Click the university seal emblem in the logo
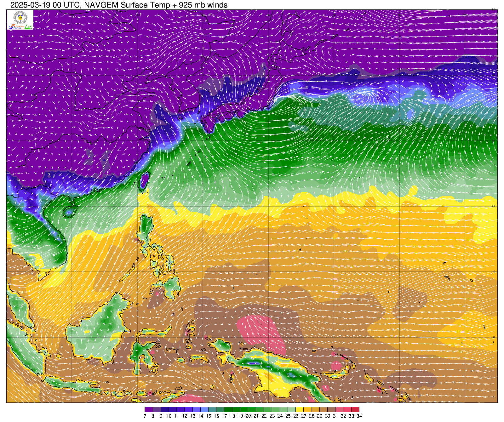504x422 pixels. [x=20, y=17]
